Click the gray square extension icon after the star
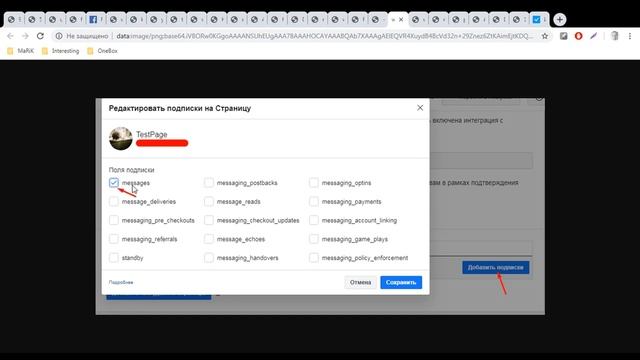640x360 pixels. click(564, 36)
